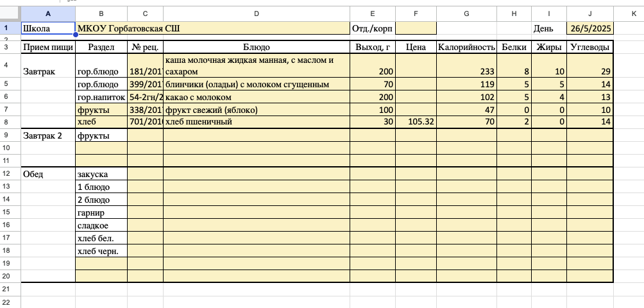Select the column J header
This screenshot has height=308, width=644.
589,13
